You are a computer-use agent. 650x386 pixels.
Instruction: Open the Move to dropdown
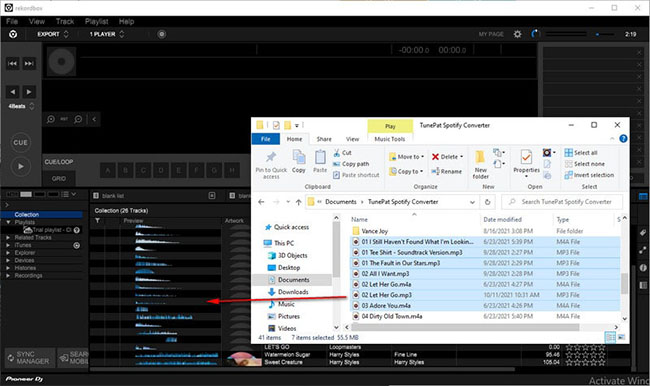[x=407, y=157]
